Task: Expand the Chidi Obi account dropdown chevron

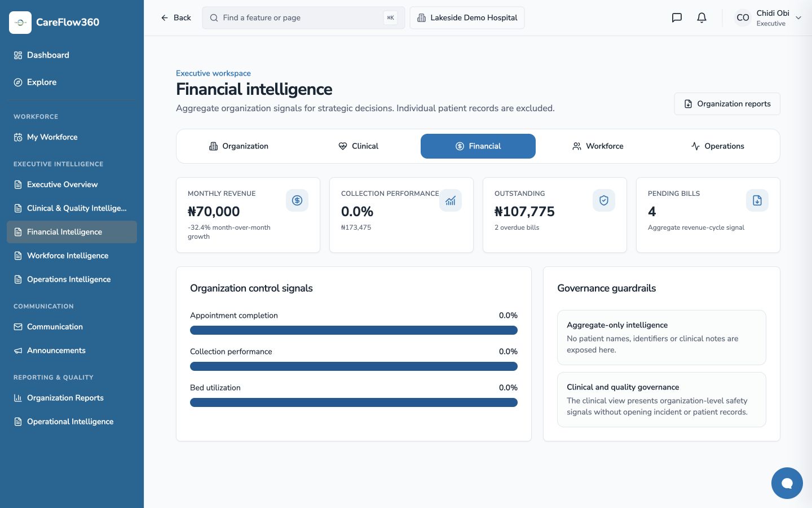Action: point(798,17)
